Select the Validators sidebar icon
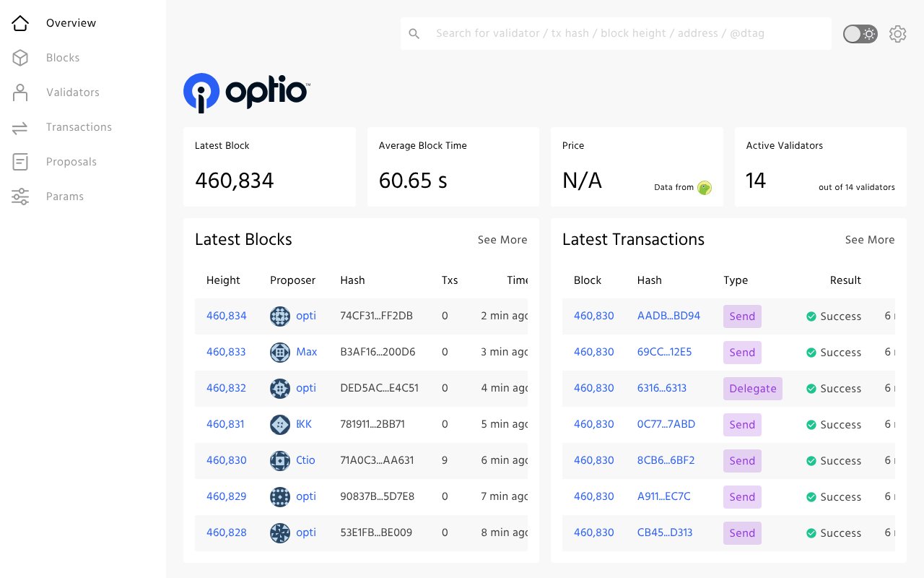Viewport: 924px width, 578px height. 20,92
